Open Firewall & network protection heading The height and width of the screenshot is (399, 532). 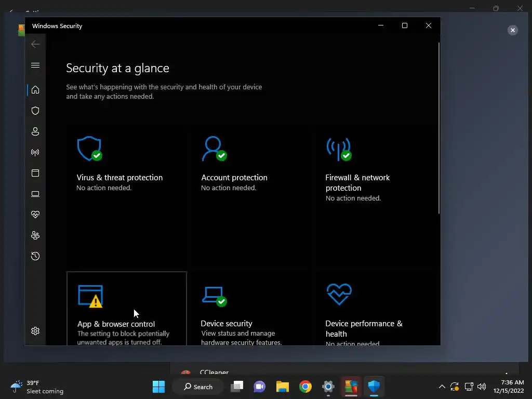(357, 182)
